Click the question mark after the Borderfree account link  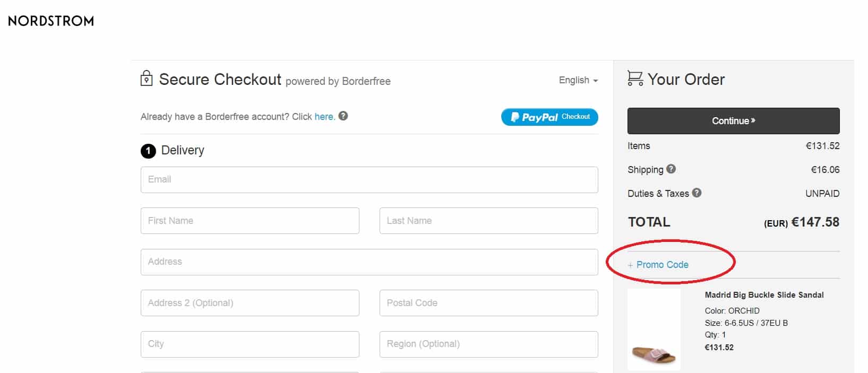342,116
